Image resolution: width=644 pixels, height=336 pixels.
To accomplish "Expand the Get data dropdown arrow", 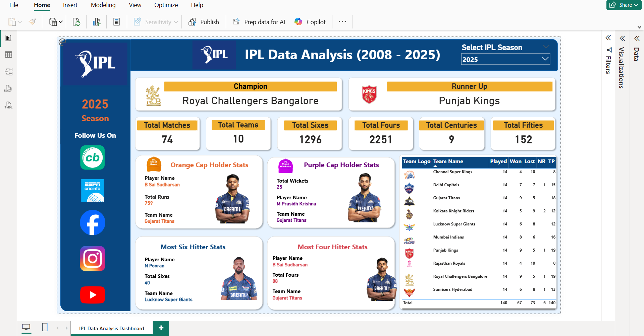I will pyautogui.click(x=61, y=22).
